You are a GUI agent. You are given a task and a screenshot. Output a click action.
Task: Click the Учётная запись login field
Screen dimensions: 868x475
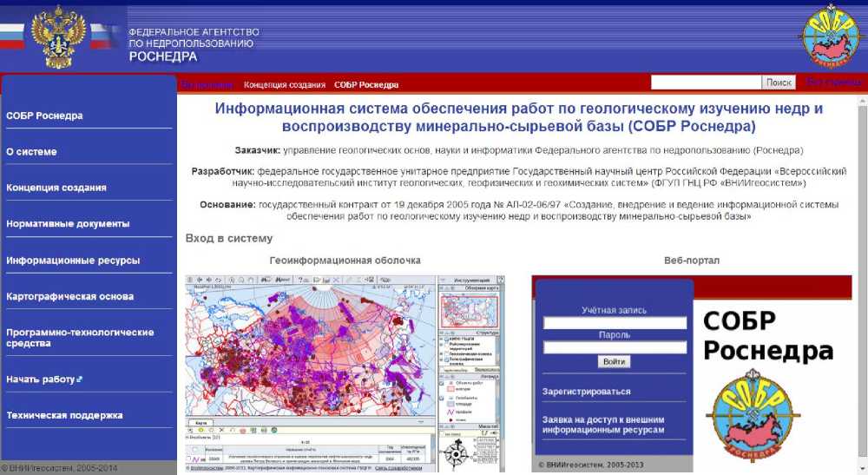point(615,323)
